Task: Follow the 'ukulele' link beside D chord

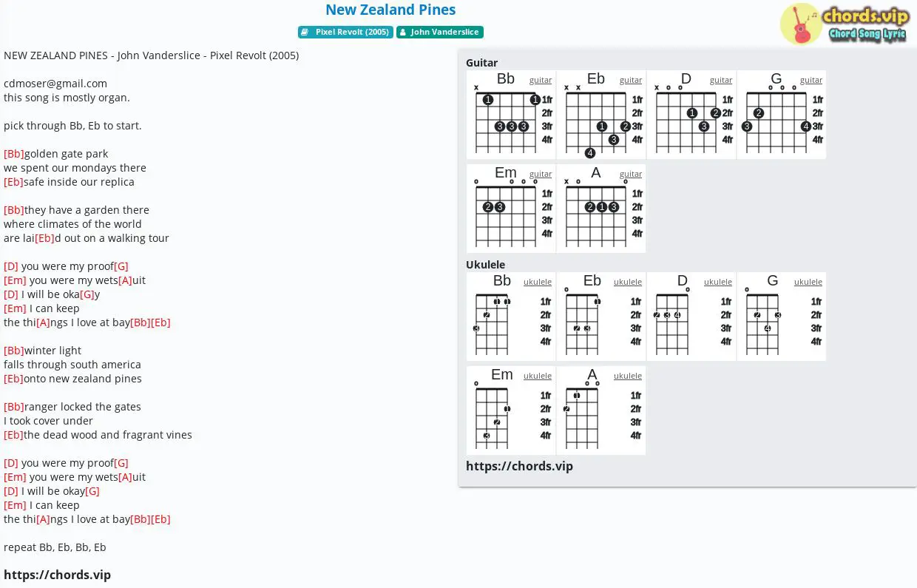Action: click(718, 282)
